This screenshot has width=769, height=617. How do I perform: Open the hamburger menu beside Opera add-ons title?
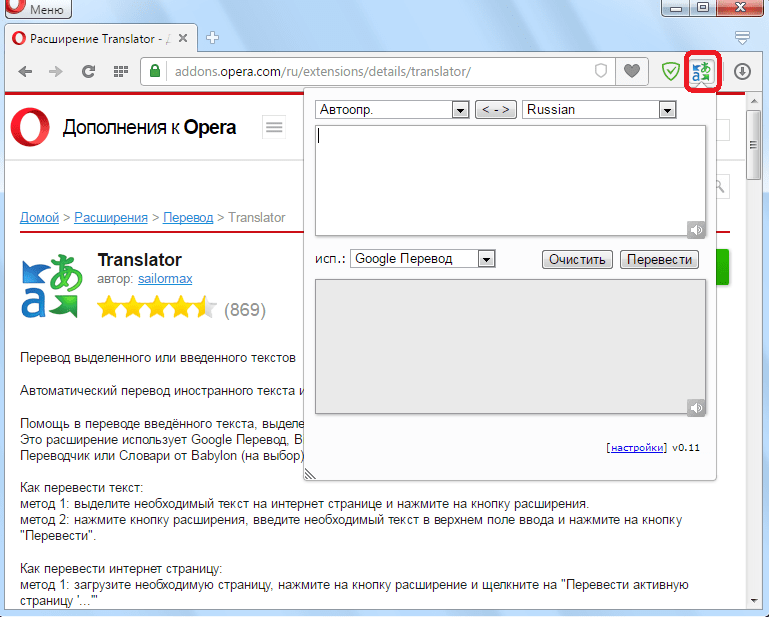click(x=273, y=127)
